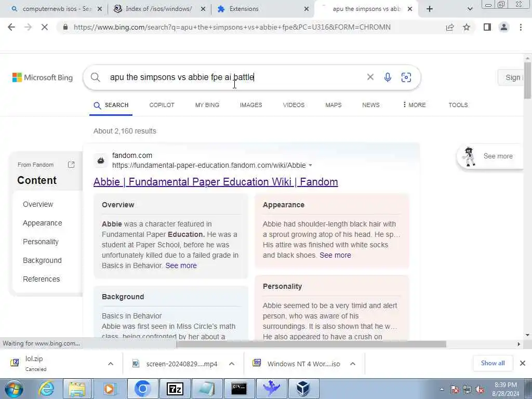Click the Sign in button
The height and width of the screenshot is (399, 532).
[512, 77]
